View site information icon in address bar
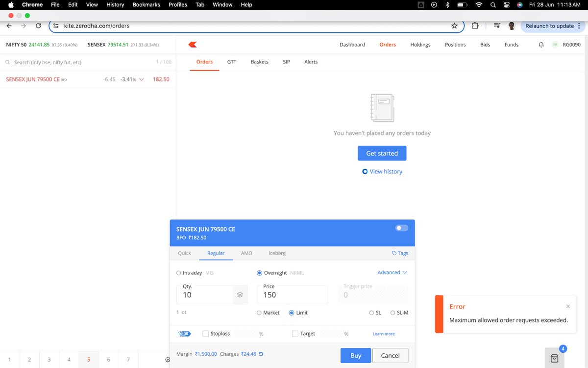 [x=56, y=26]
